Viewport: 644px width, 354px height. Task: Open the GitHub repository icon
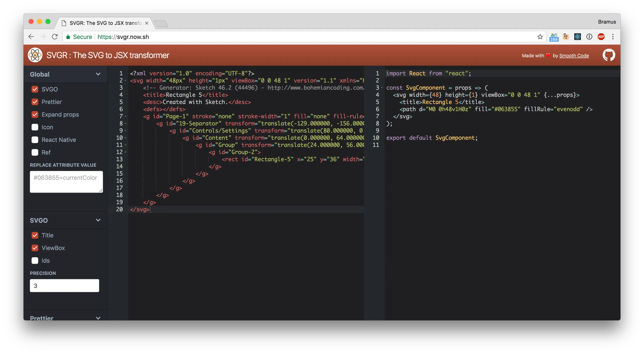coord(608,55)
